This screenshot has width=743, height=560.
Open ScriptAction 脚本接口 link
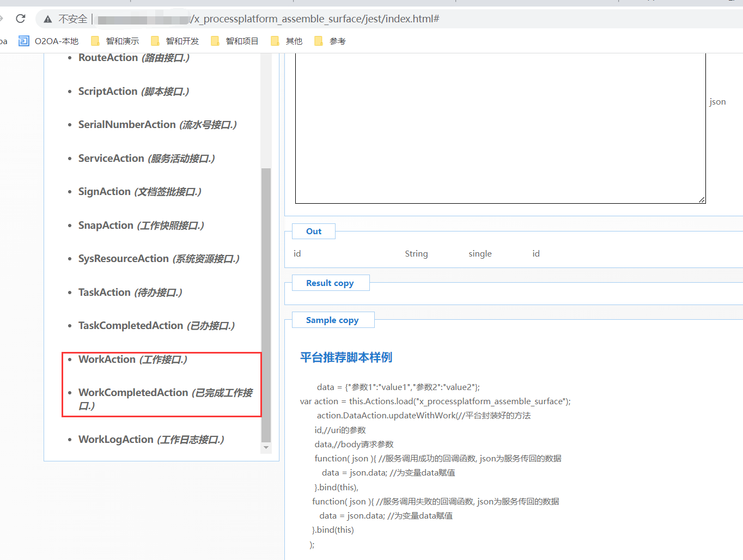coord(134,92)
